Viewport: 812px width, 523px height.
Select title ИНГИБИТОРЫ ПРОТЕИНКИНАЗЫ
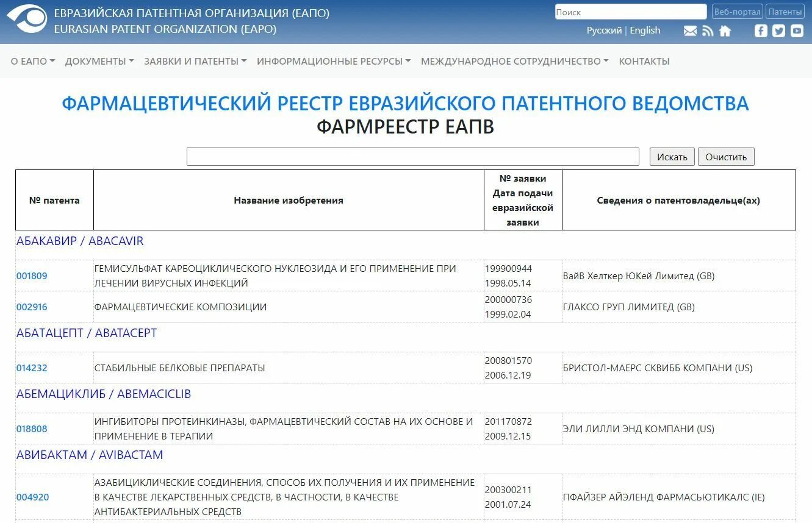(284, 429)
